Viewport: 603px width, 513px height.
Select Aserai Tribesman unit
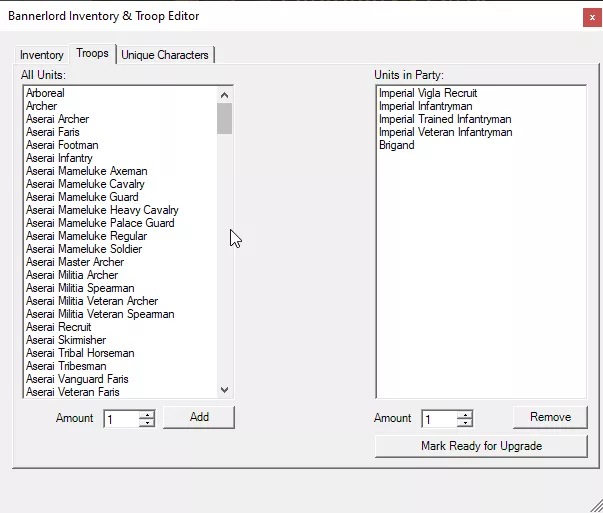[x=121, y=366]
